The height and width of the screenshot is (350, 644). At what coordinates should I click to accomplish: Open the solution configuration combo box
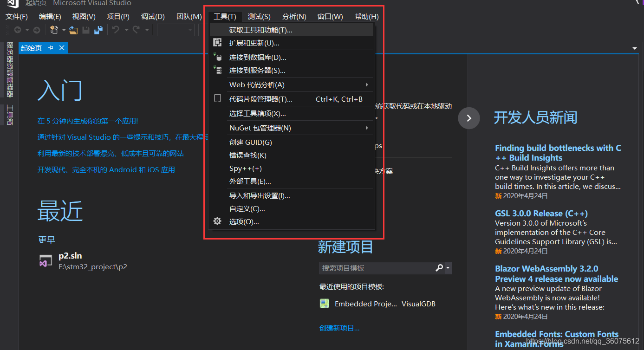176,30
